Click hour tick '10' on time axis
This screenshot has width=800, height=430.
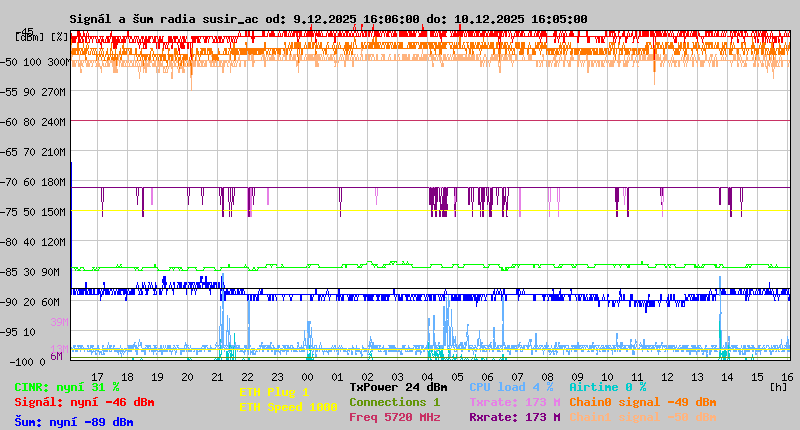[607, 377]
